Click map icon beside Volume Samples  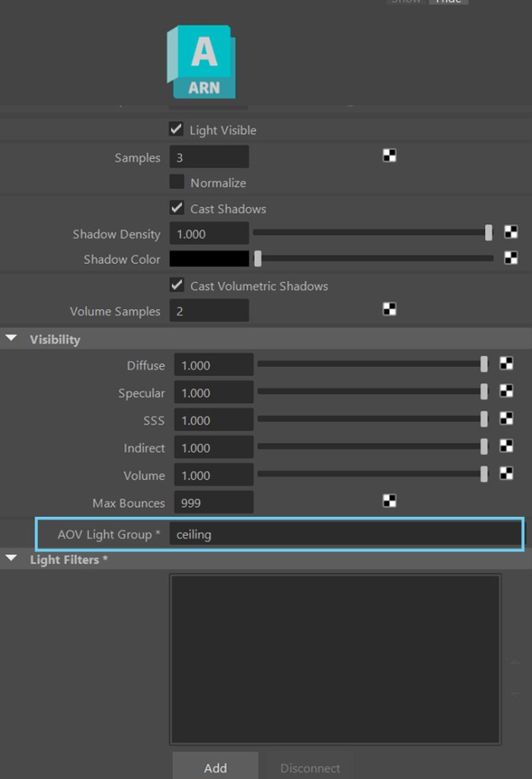389,309
